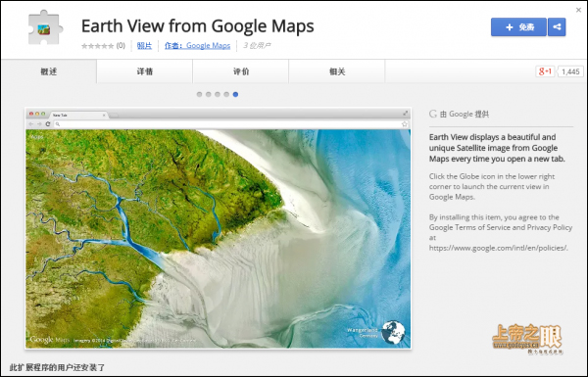Switch to the 相关 related tab
This screenshot has height=377, width=588.
click(x=337, y=71)
